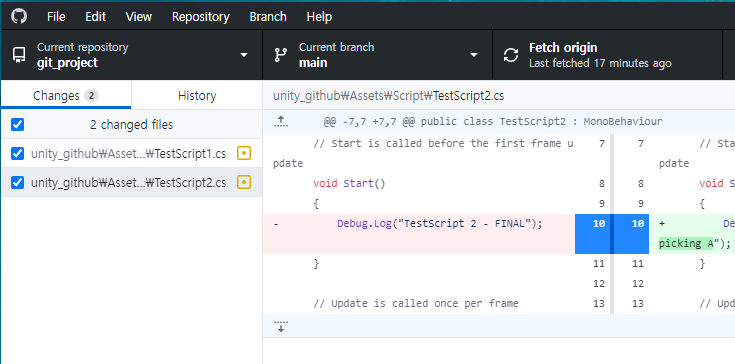Uncheck the TestScript1.cs checkbox
This screenshot has height=364, width=735.
tap(17, 153)
